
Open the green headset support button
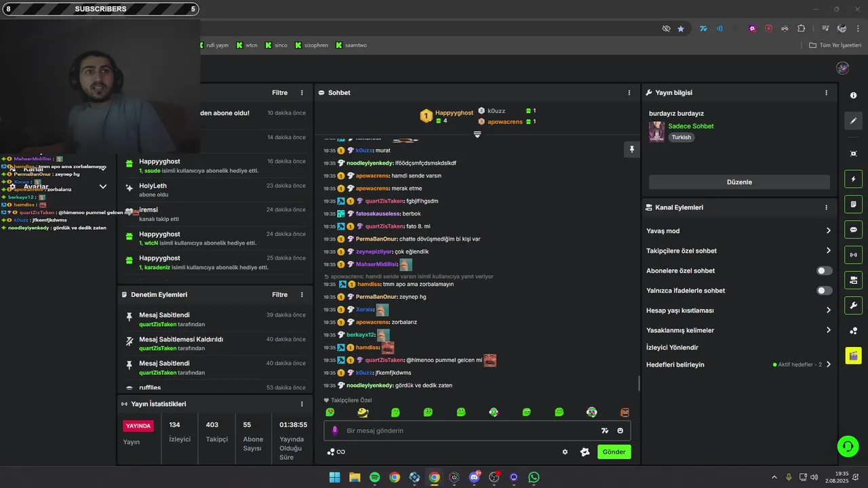[848, 445]
